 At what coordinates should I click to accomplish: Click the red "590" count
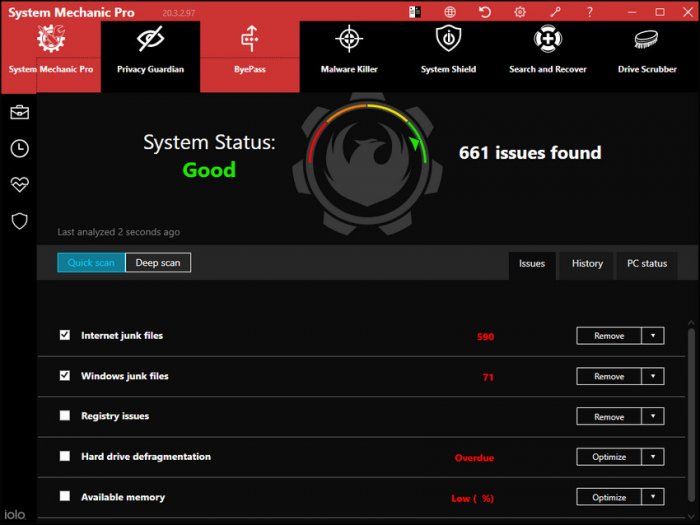(485, 337)
